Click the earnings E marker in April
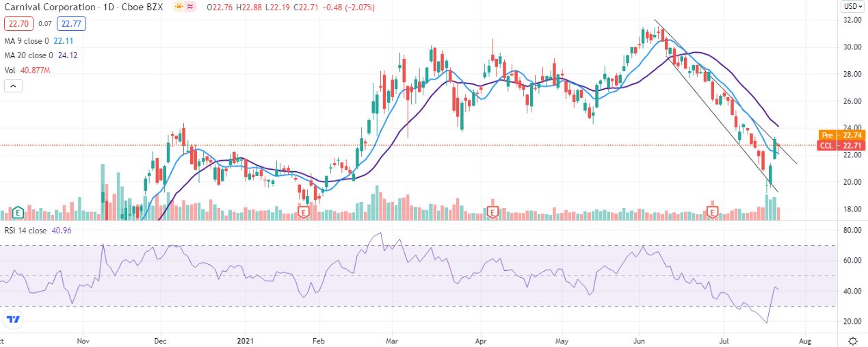The image size is (868, 347). click(492, 213)
